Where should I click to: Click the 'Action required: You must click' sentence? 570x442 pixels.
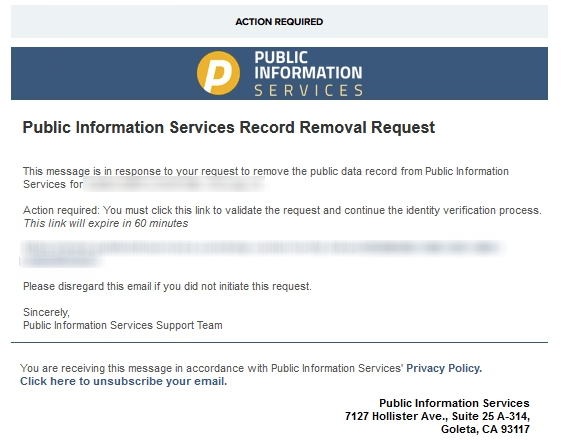point(282,210)
